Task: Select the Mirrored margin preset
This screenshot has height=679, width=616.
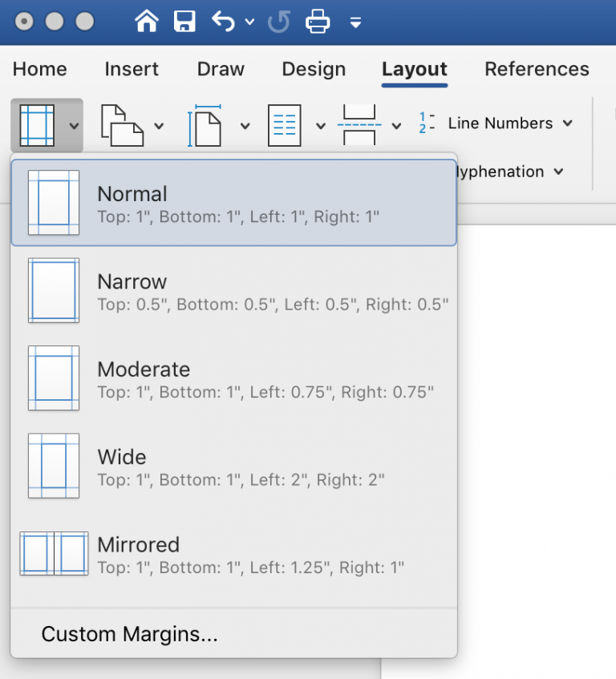Action: [x=233, y=554]
